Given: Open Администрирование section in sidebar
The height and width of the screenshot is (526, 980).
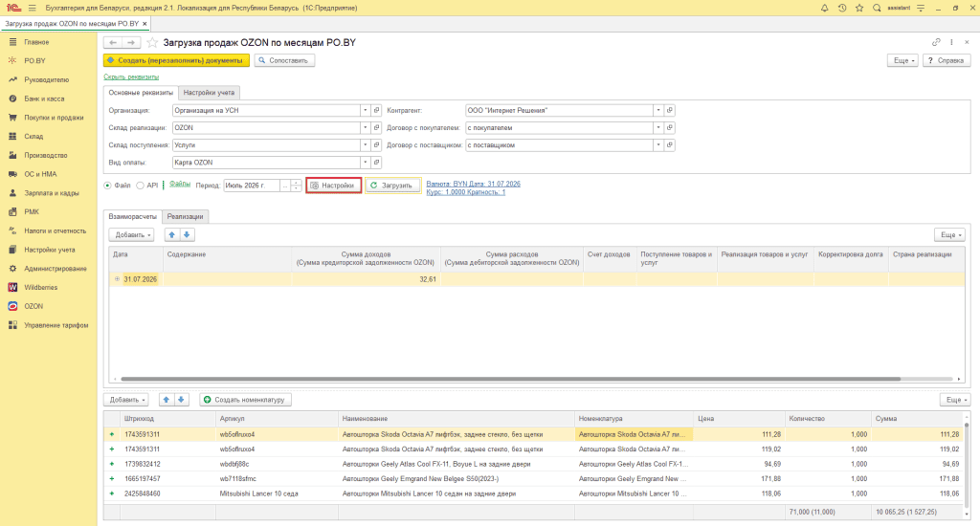Looking at the screenshot, I should click(x=55, y=269).
